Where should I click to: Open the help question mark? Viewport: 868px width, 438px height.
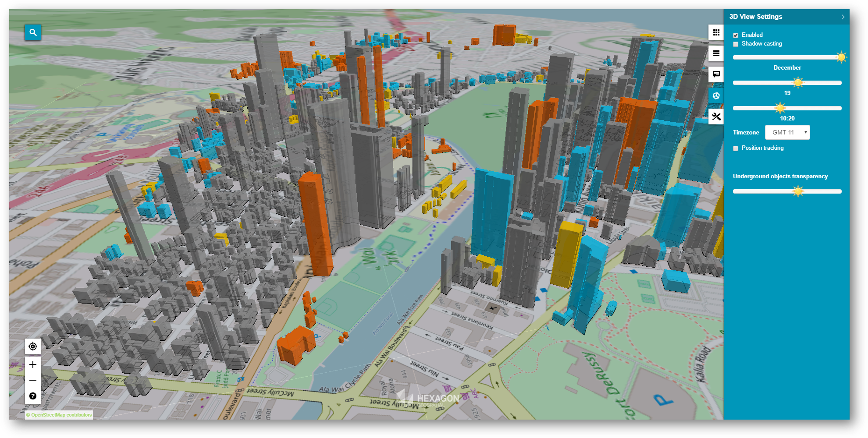(x=33, y=396)
